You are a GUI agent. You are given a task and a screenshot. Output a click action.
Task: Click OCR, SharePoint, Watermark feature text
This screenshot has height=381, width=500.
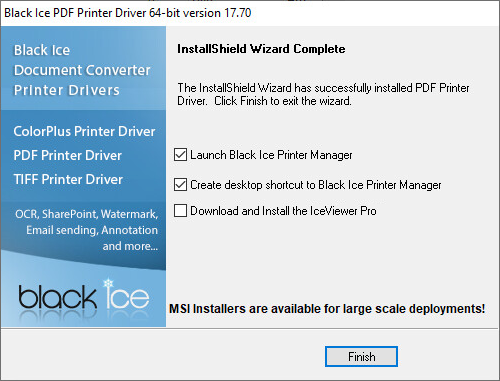[87, 214]
